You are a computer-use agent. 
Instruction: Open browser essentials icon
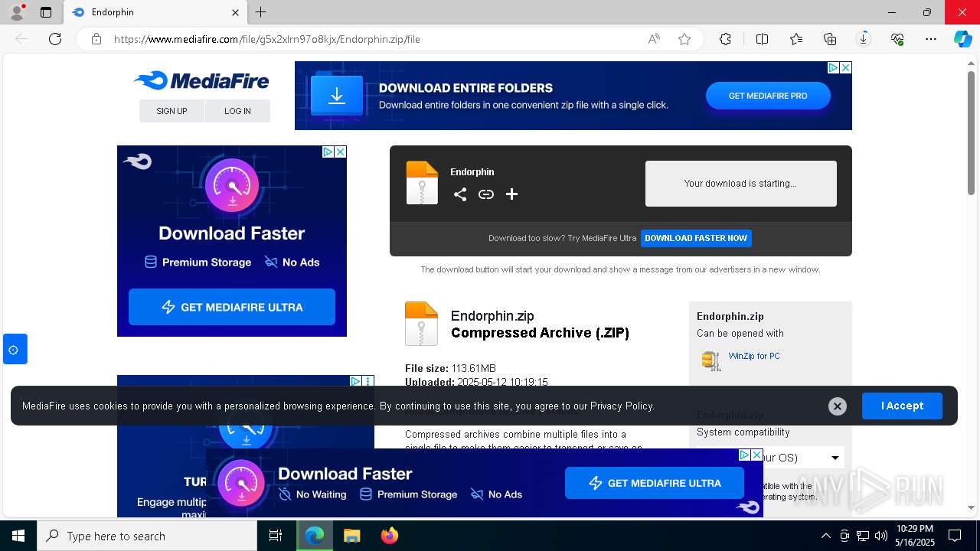[x=897, y=39]
